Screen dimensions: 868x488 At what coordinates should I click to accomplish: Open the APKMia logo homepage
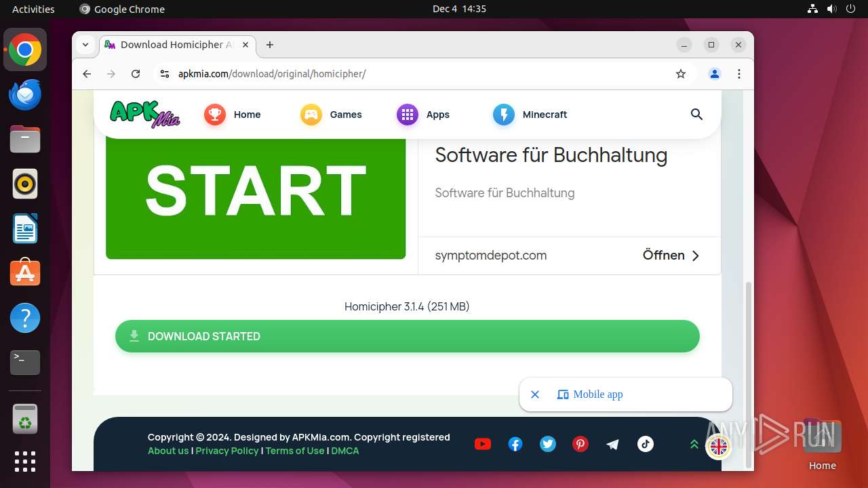pyautogui.click(x=145, y=114)
